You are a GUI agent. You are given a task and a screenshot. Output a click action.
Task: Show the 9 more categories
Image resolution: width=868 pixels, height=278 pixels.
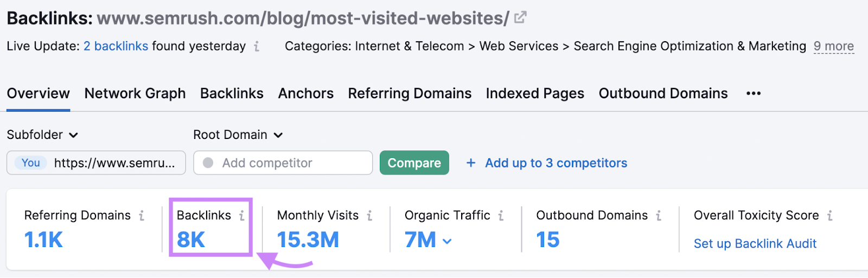[x=833, y=47]
